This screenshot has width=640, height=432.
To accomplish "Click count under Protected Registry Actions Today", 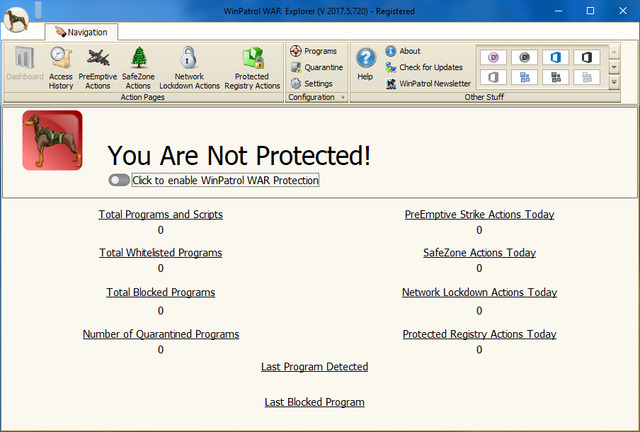I will tap(479, 350).
